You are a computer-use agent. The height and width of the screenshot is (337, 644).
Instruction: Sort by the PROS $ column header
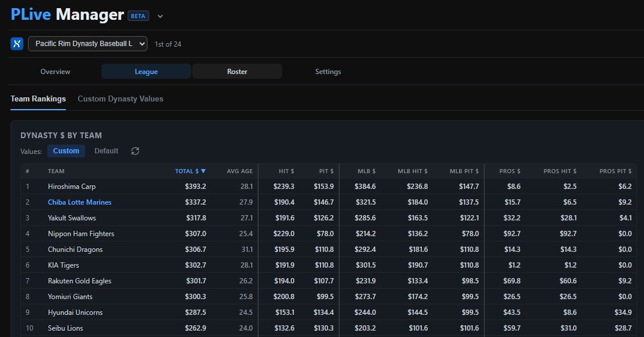510,171
